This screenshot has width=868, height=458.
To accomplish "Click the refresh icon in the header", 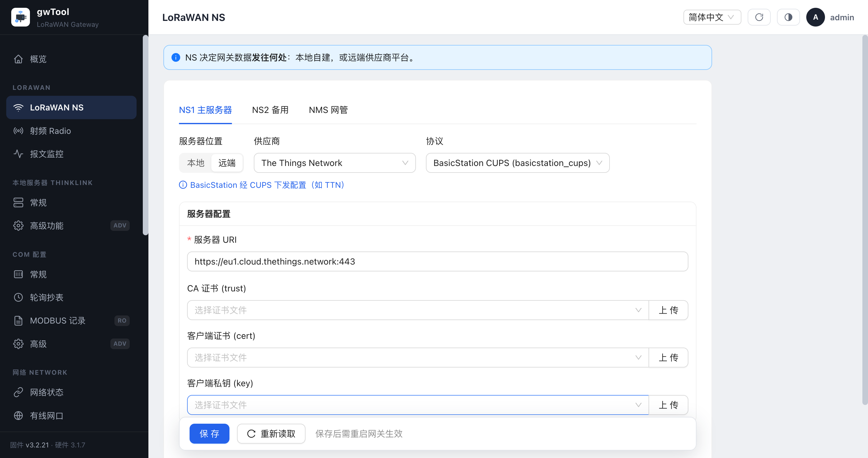I will (759, 17).
